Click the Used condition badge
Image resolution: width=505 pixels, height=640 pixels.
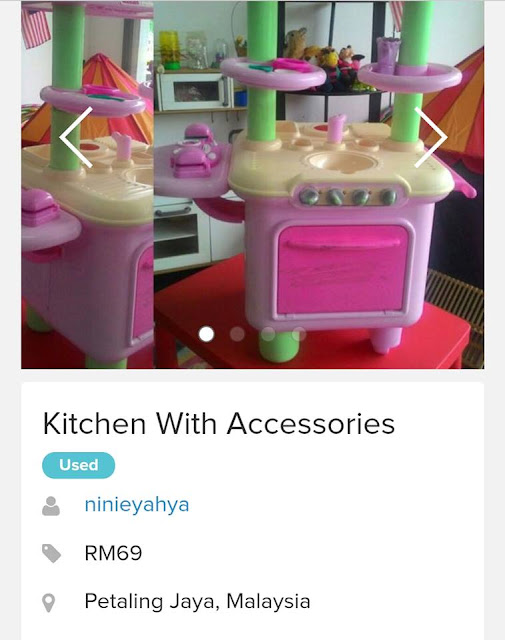point(78,465)
